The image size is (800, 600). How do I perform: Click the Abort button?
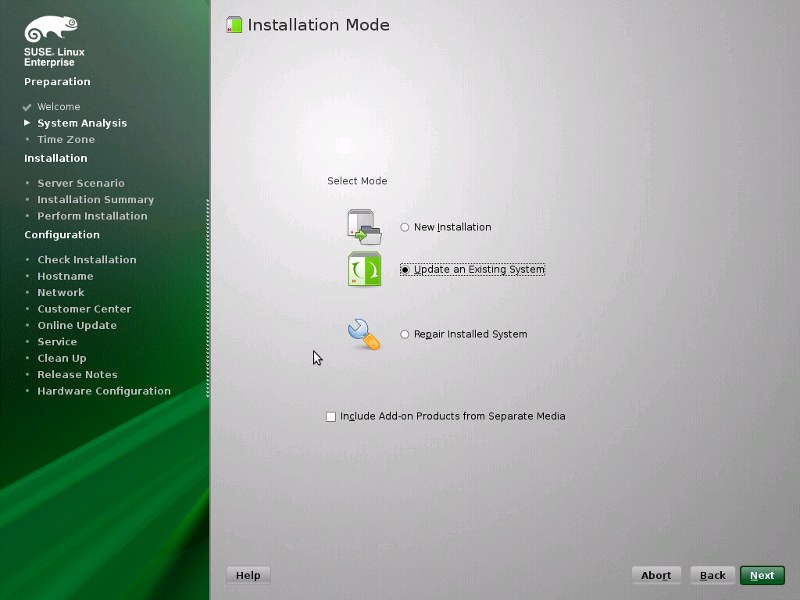click(656, 574)
